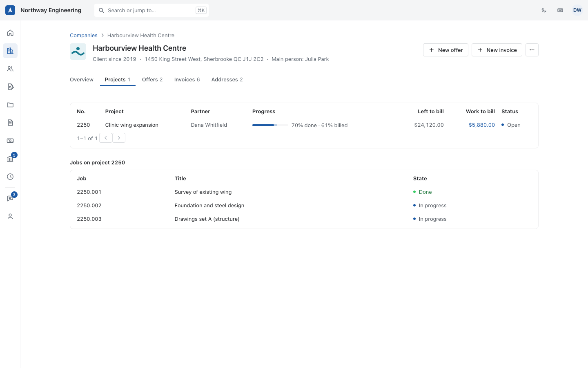Screen dimensions: 588x368
Task: Open the Foundation and steel design job
Action: tap(209, 206)
